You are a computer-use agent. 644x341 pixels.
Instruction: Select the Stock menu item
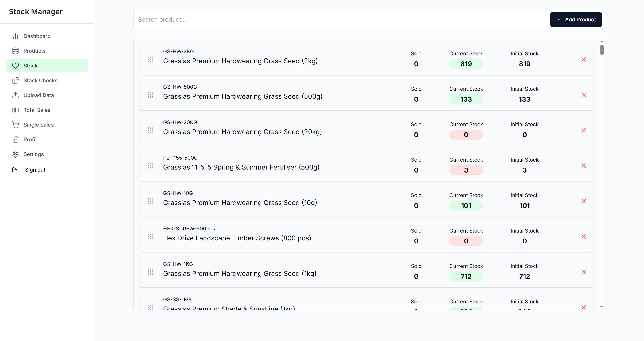tap(47, 66)
